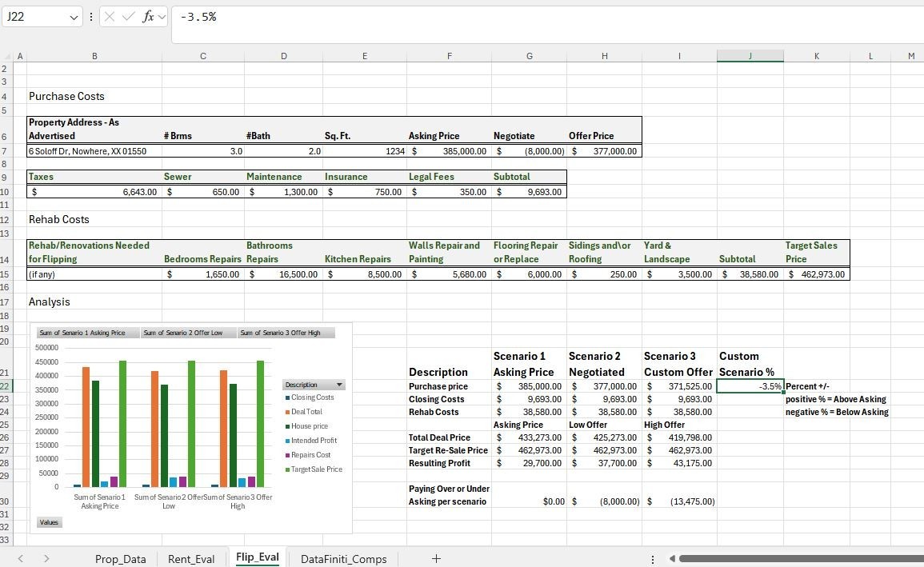Select Target Sales Price 462,973.00 in row 15
The height and width of the screenshot is (567, 924).
point(817,274)
